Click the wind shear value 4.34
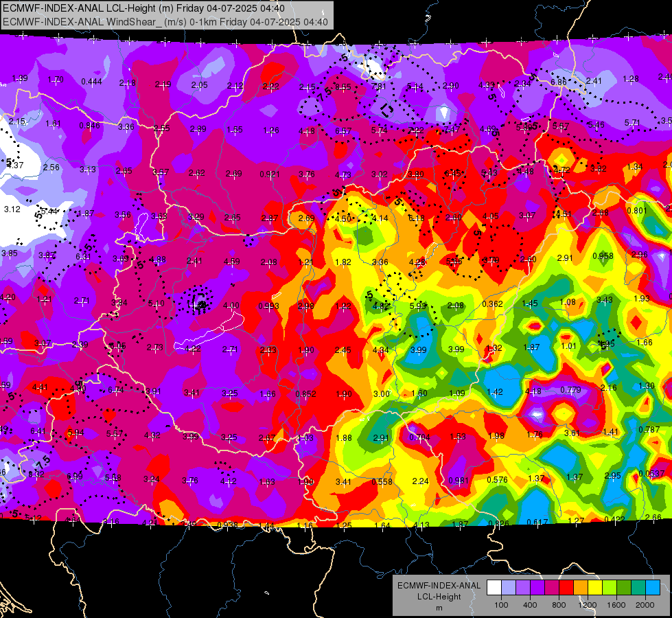This screenshot has width=672, height=618. [x=380, y=350]
